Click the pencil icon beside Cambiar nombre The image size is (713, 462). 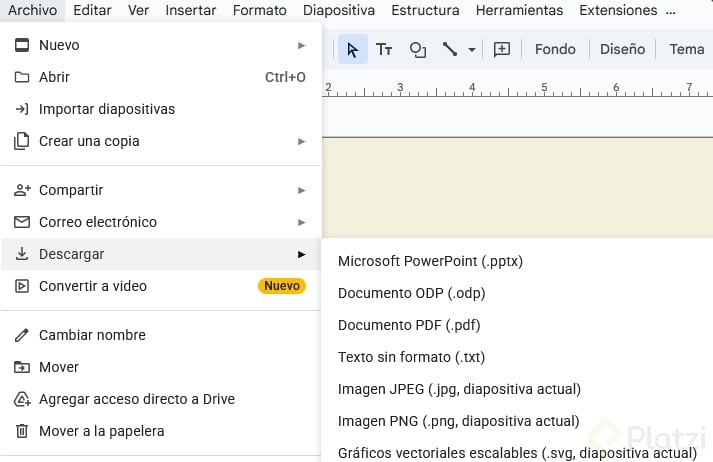tap(21, 335)
